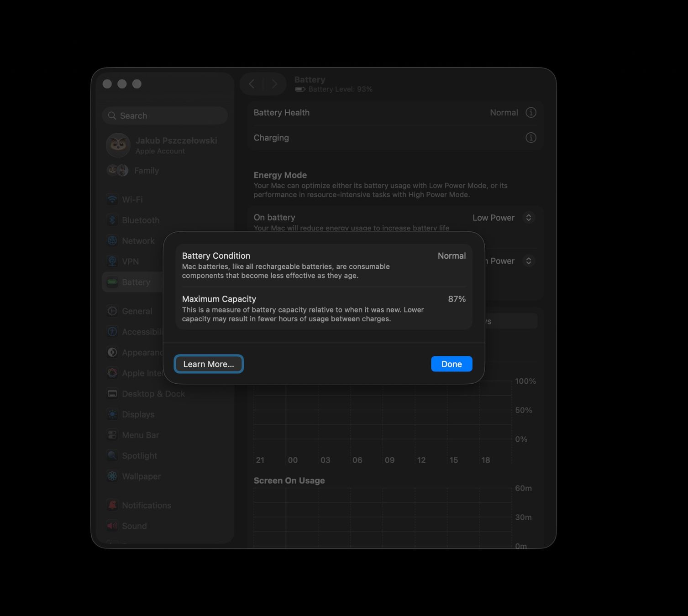Select the Displays icon in sidebar
688x616 pixels.
tap(112, 414)
